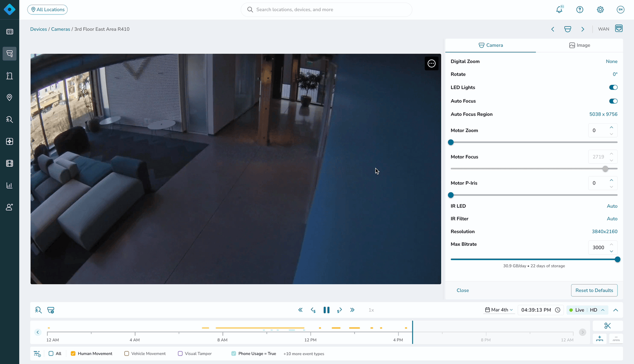
Task: Click the Motor Zoom slider handle
Action: [451, 142]
